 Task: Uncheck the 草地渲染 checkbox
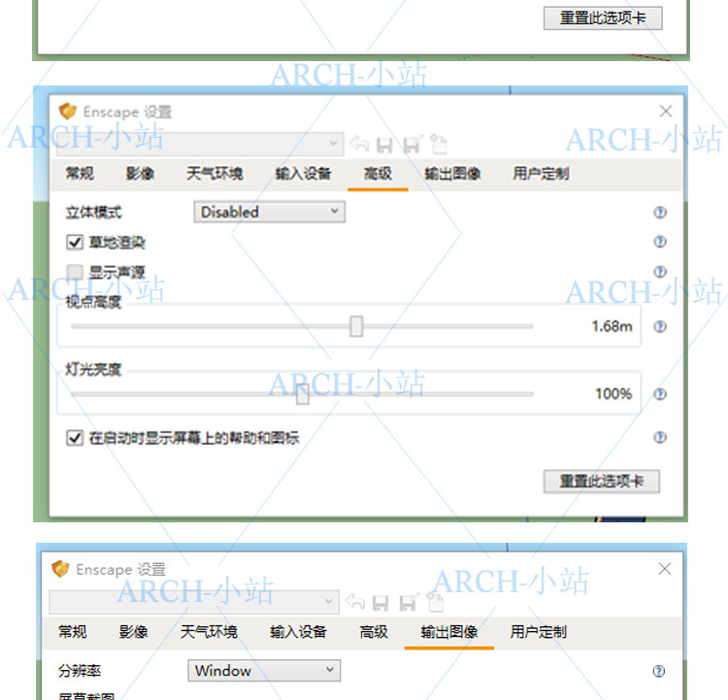tap(75, 243)
